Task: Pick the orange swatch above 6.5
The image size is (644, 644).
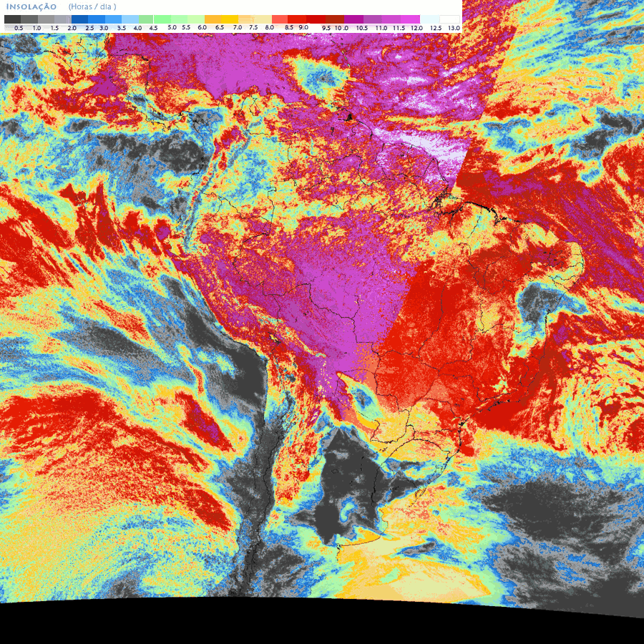Action: coord(213,19)
